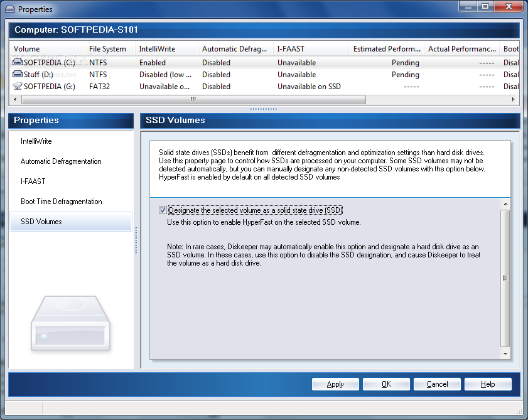Open the Automatic Defragmentation page
Image resolution: width=528 pixels, height=420 pixels.
tap(61, 161)
